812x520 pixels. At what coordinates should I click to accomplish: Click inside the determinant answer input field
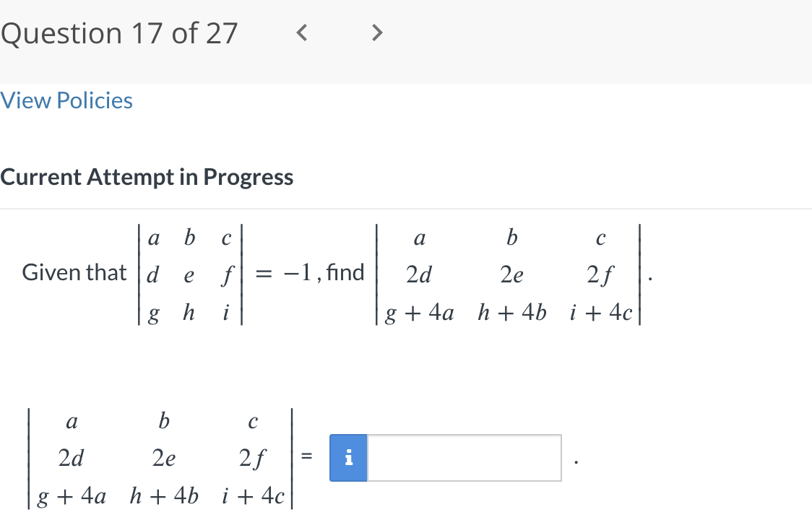point(462,457)
